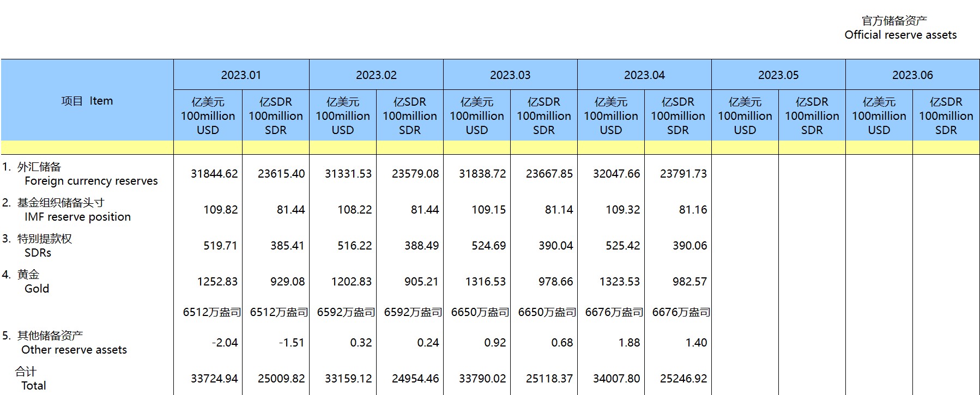Select the Gold row label
980x395 pixels.
click(x=37, y=289)
